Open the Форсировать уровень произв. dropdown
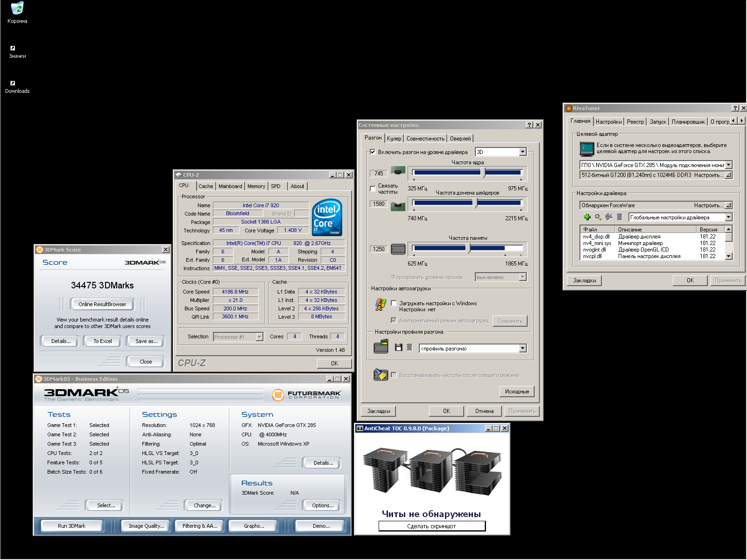 (522, 277)
